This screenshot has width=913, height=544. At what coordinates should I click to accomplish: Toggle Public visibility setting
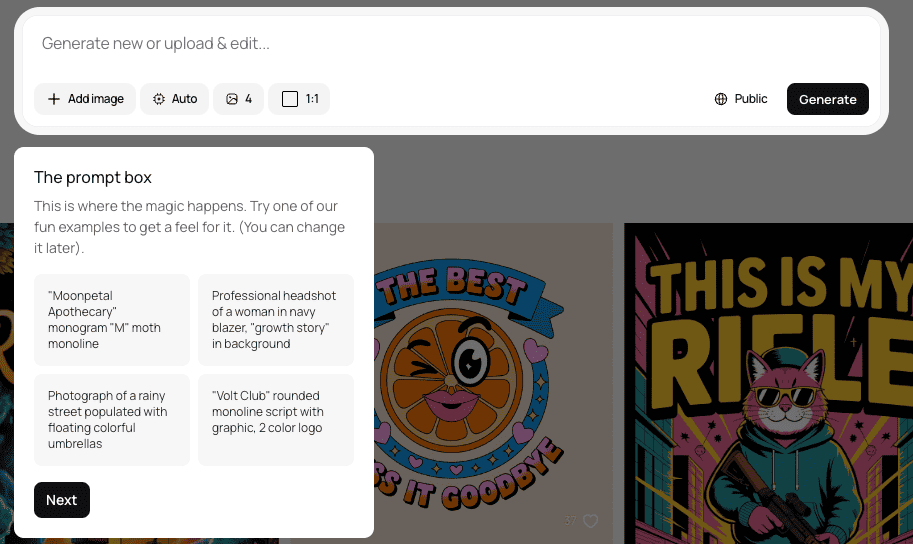point(741,99)
